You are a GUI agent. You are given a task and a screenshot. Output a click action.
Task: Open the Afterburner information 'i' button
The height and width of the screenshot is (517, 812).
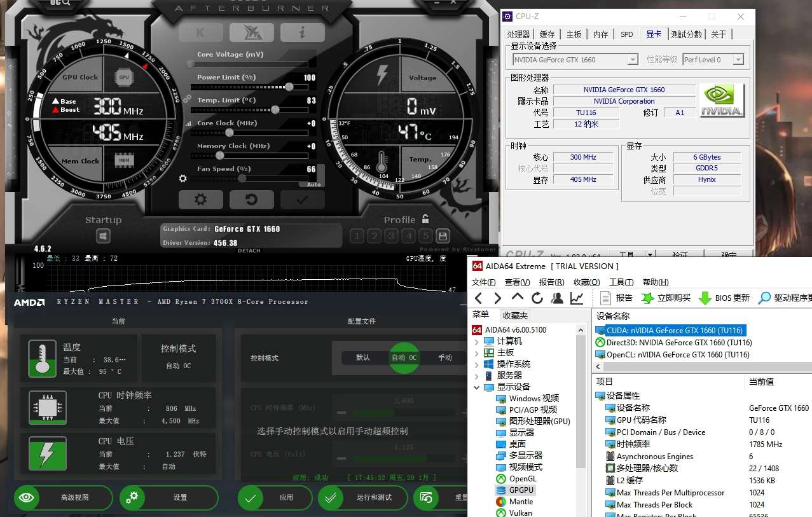[x=302, y=32]
